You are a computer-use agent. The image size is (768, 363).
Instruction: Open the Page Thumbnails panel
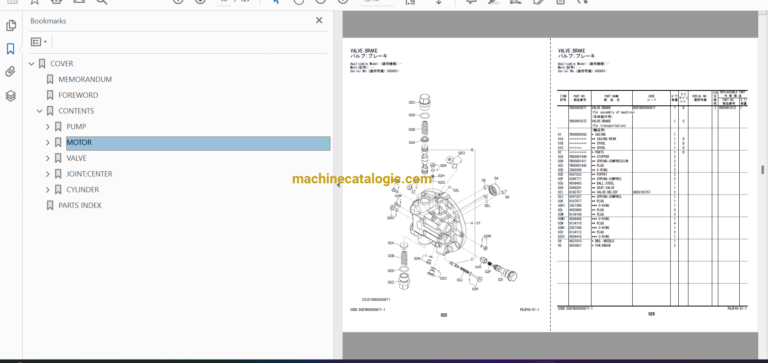[x=11, y=25]
